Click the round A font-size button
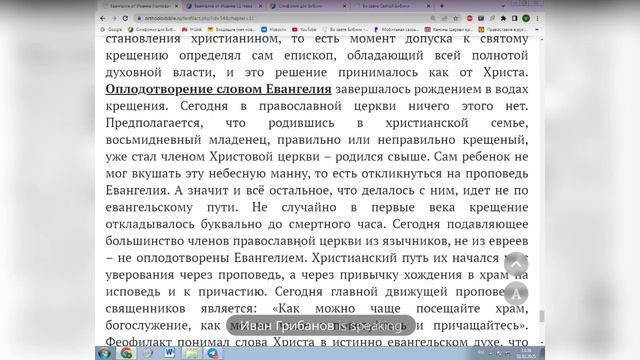Viewport: 640px width, 360px height. pos(516,293)
